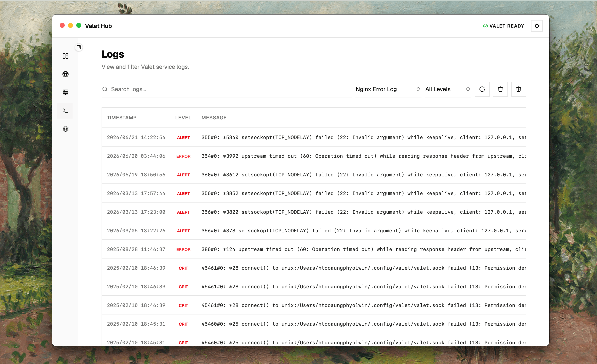Toggle light/dark theme with the sun icon
Image resolution: width=597 pixels, height=364 pixels.
coord(537,26)
